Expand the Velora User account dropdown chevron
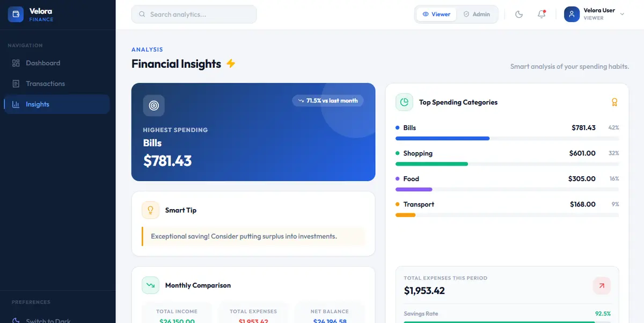644x323 pixels. [623, 15]
